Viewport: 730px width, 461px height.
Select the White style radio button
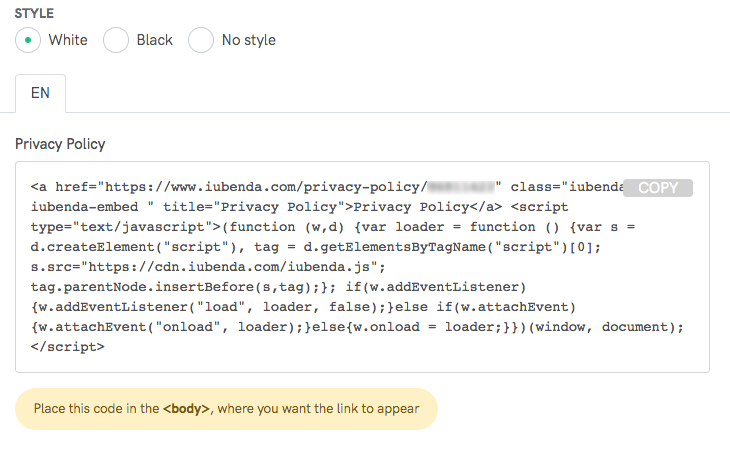(x=29, y=40)
